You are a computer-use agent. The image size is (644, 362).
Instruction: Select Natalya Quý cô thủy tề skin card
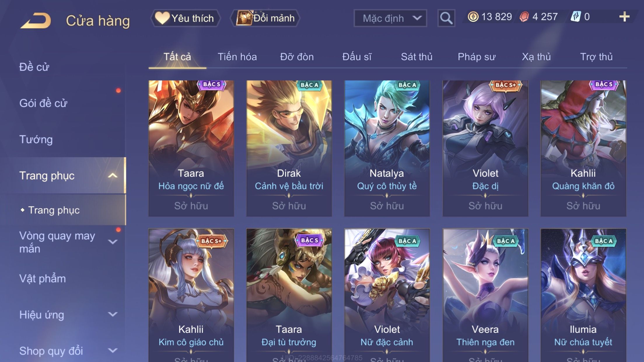tap(387, 148)
